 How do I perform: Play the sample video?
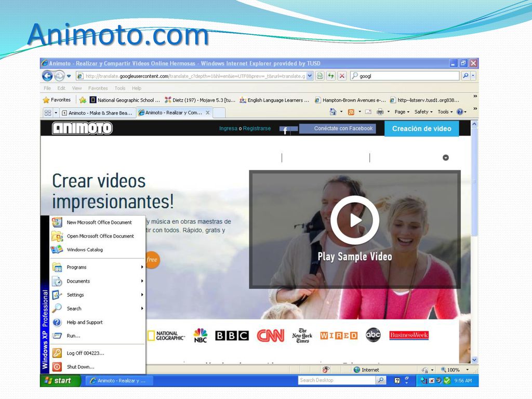(354, 220)
